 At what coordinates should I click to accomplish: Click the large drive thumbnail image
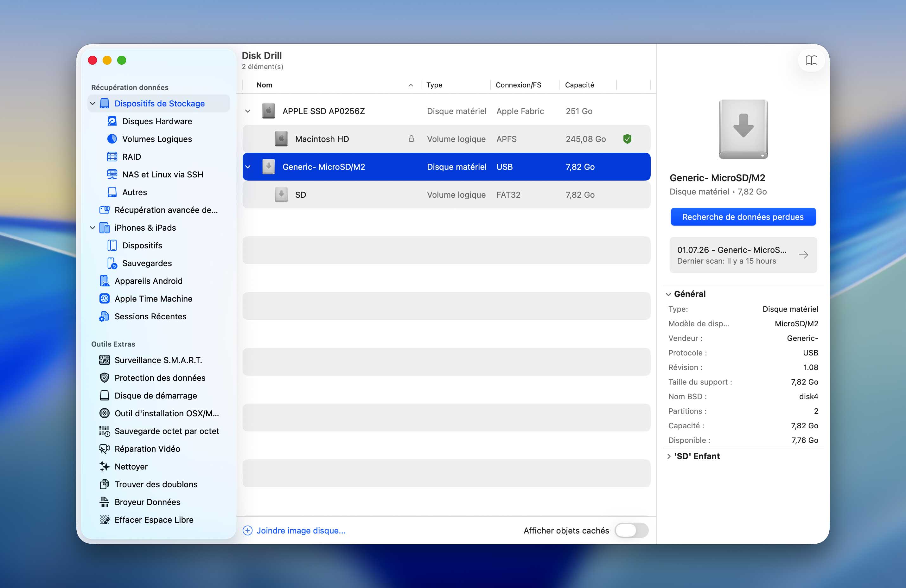[x=743, y=129]
